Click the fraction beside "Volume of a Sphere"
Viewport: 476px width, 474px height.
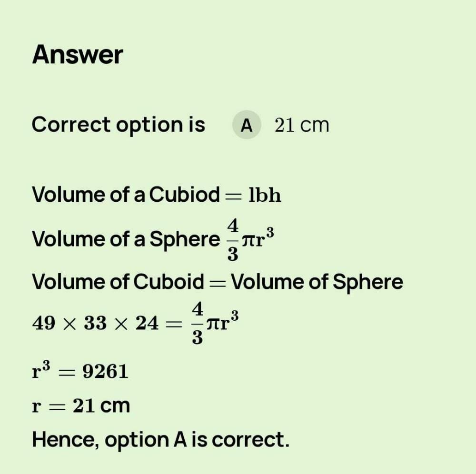point(233,239)
